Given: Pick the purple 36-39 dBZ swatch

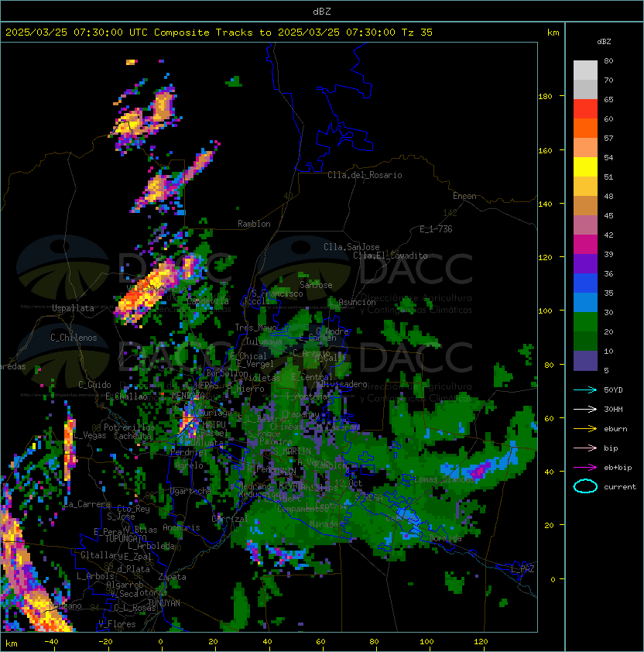Looking at the screenshot, I should [x=585, y=263].
